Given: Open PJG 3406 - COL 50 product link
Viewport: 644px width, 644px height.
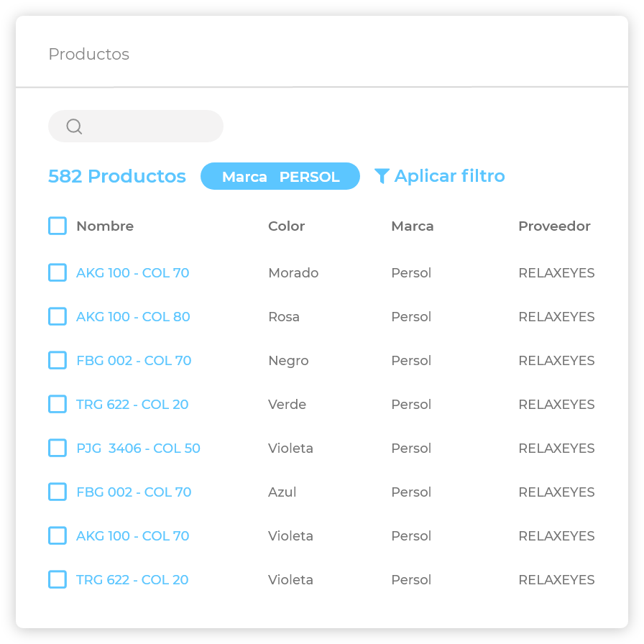Looking at the screenshot, I should [138, 448].
